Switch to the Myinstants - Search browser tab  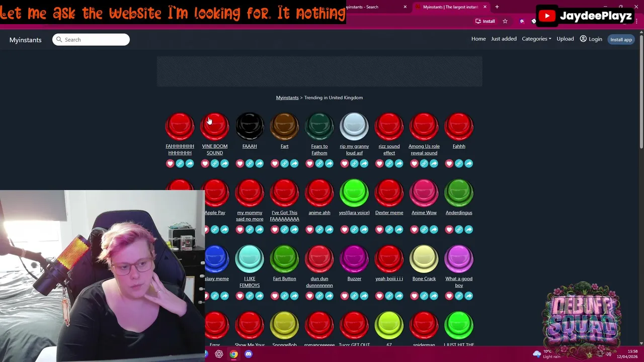(375, 7)
